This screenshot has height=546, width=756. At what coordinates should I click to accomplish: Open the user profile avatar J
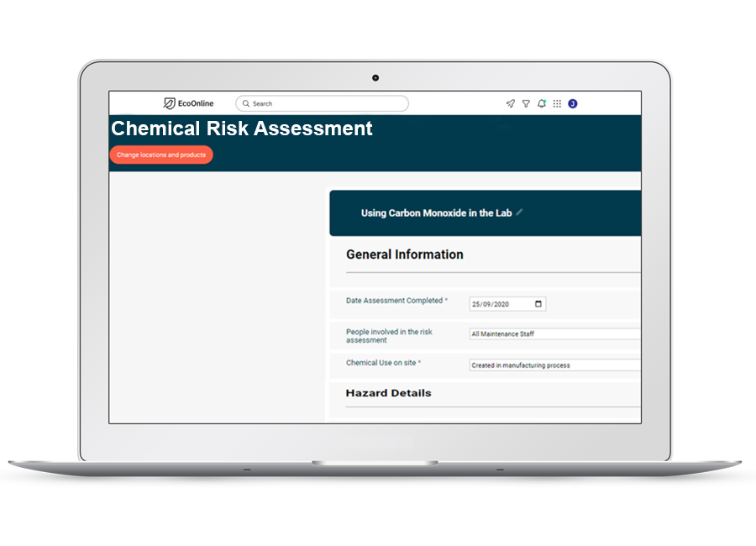pyautogui.click(x=573, y=103)
